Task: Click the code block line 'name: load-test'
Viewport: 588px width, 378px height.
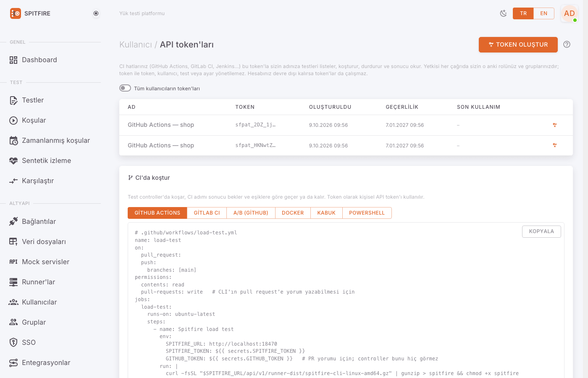Action: point(158,240)
